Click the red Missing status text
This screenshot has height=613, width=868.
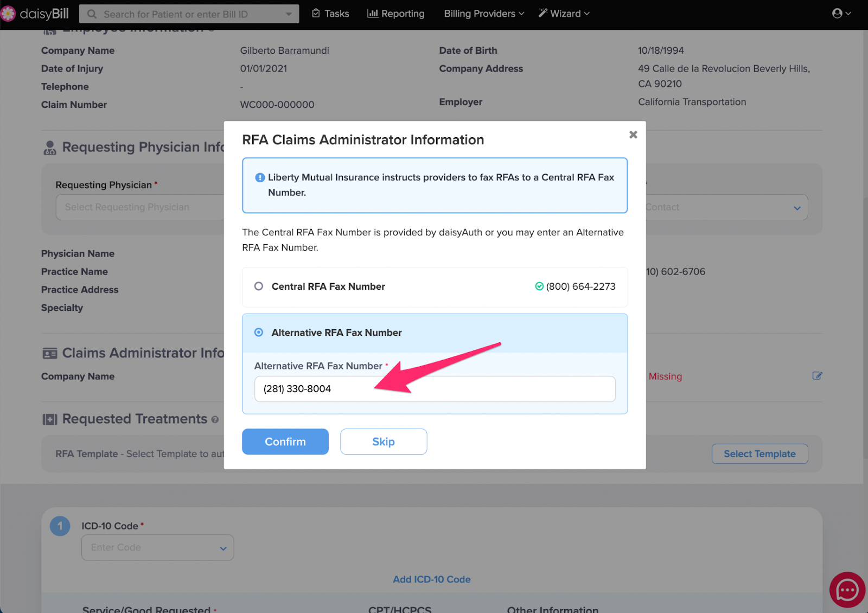click(665, 376)
